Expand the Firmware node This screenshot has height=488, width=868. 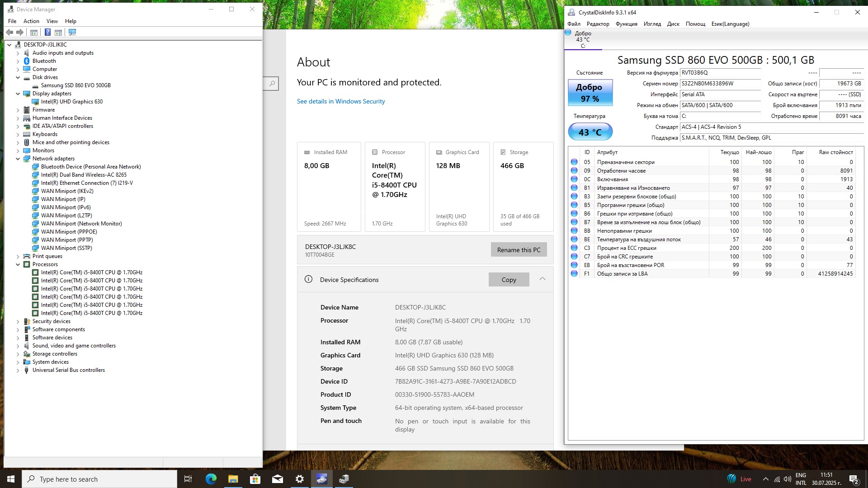18,110
